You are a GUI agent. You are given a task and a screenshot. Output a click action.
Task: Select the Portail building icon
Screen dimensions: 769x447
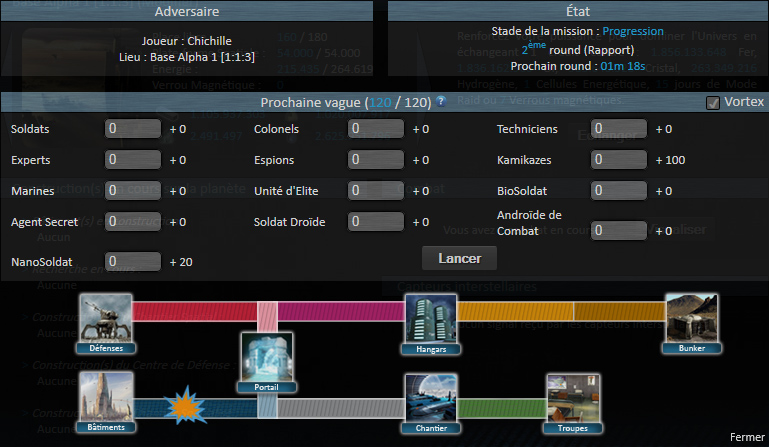pos(267,361)
